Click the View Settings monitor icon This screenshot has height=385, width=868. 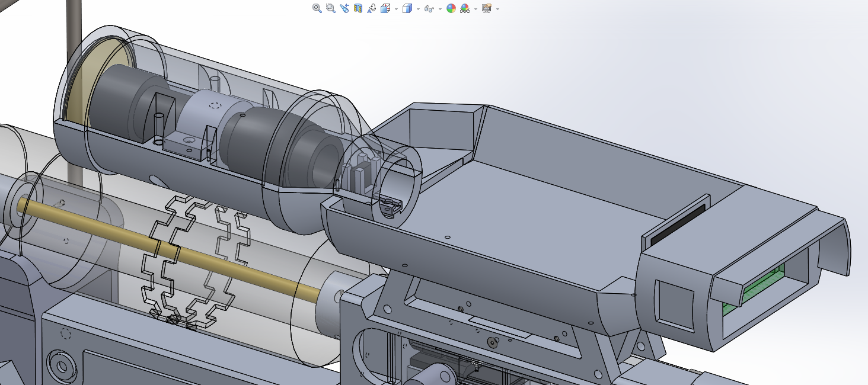[487, 8]
